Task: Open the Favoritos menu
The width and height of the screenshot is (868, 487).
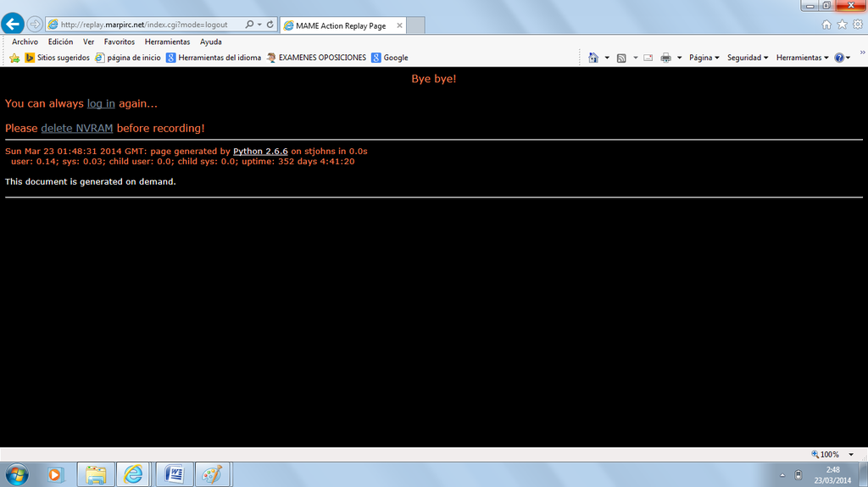Action: click(119, 42)
